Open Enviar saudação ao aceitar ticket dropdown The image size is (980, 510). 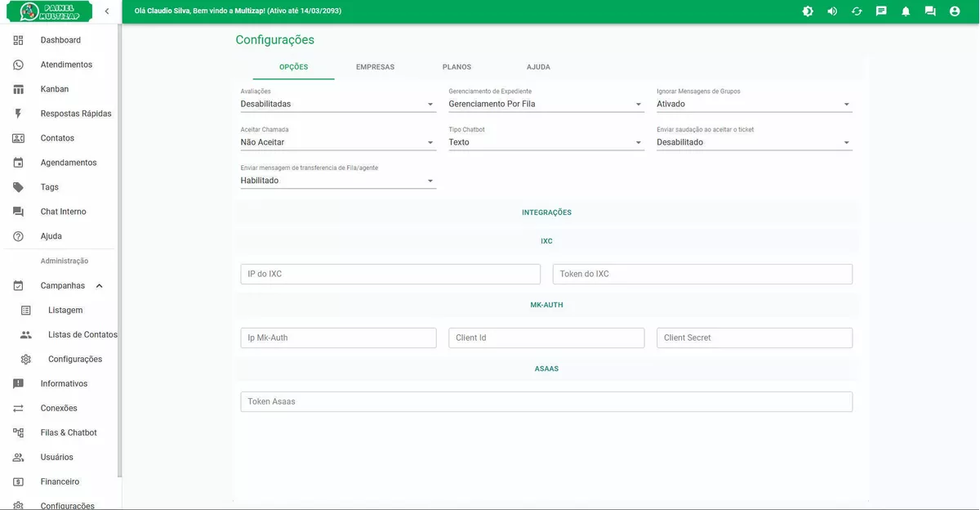coord(755,142)
